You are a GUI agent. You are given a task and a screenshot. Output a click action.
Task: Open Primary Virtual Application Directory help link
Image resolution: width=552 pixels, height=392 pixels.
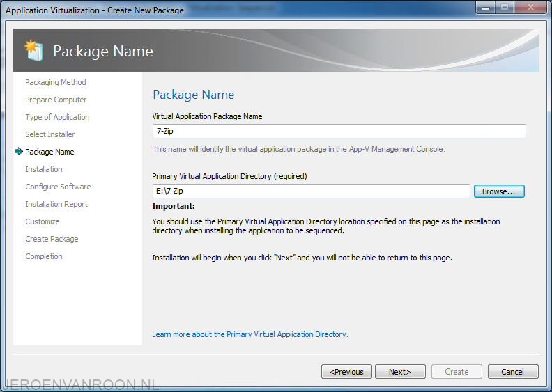click(x=250, y=334)
